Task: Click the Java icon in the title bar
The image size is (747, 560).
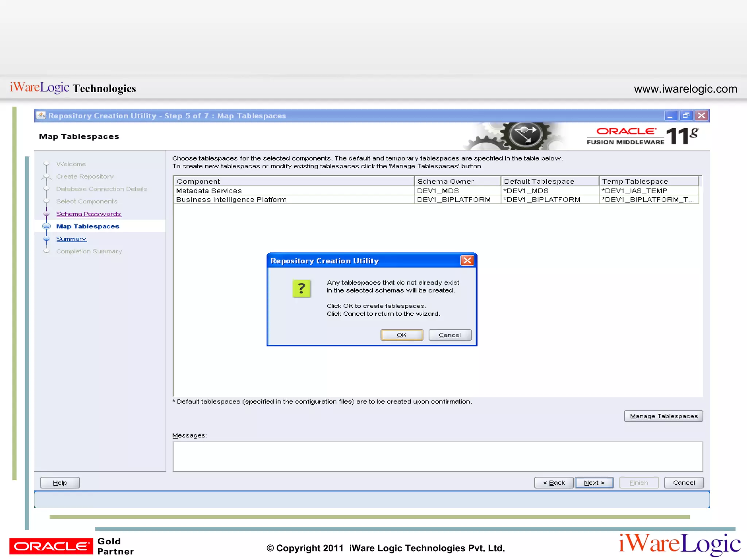Action: point(41,116)
